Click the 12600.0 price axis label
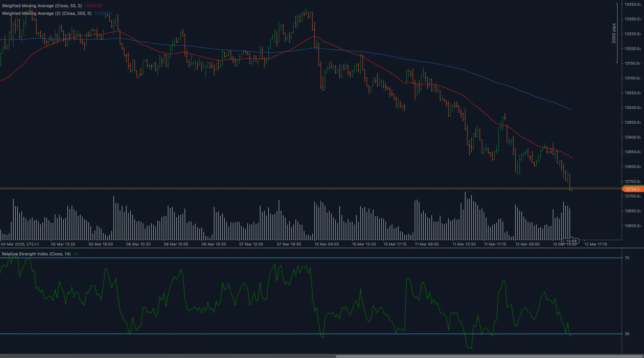Viewport: 644px width, 358px height. (633, 226)
